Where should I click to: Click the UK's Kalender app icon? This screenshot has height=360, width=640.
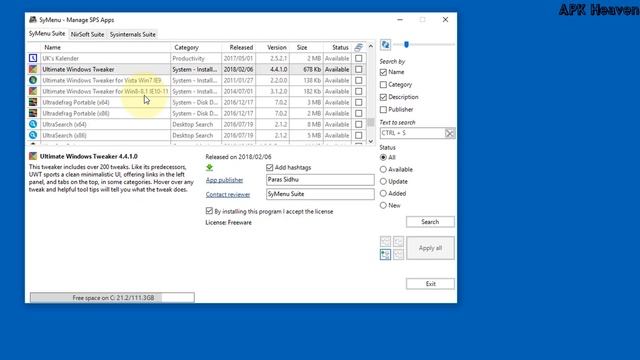33,58
